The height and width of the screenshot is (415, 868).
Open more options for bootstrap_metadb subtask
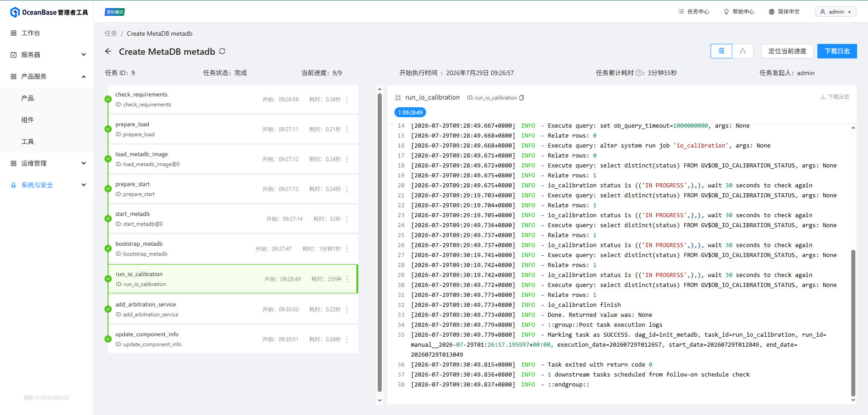coord(347,249)
